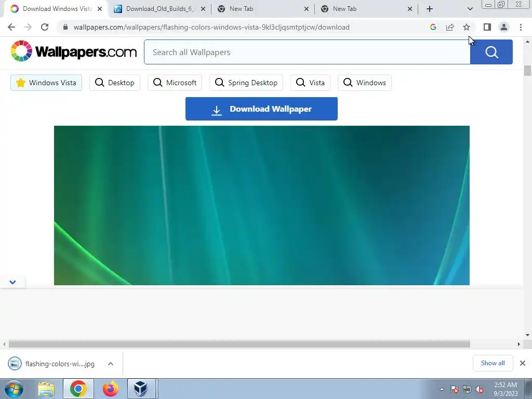Viewport: 532px width, 399px height.
Task: Close the Download Windows Vista tab
Action: [100, 9]
